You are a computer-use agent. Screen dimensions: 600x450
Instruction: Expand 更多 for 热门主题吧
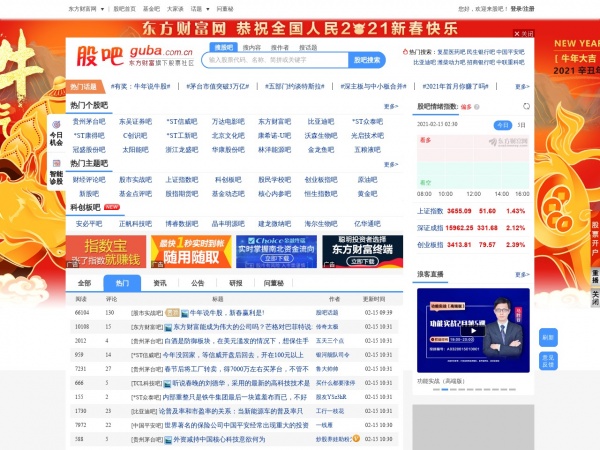391,165
